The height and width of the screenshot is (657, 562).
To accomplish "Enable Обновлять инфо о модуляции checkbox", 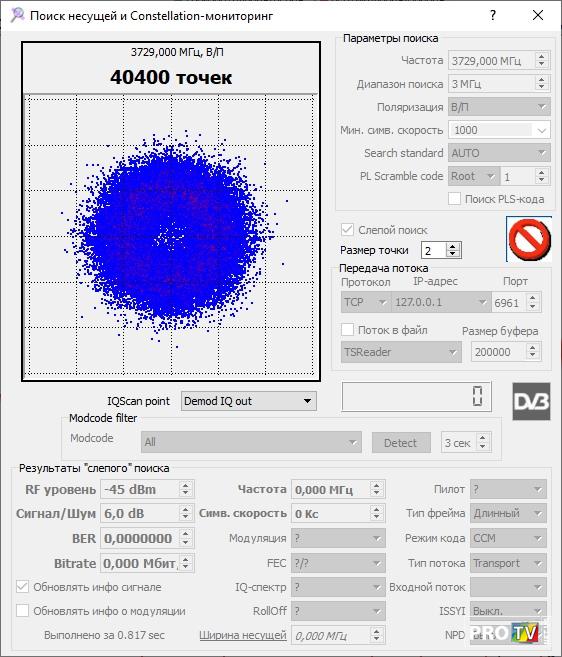I will click(22, 610).
